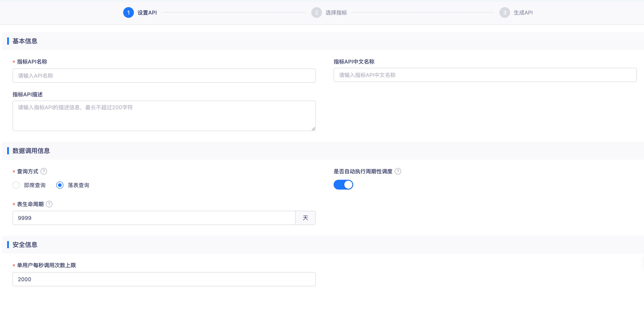Click the 表生命周期 label text
This screenshot has height=314, width=644.
(x=30, y=204)
